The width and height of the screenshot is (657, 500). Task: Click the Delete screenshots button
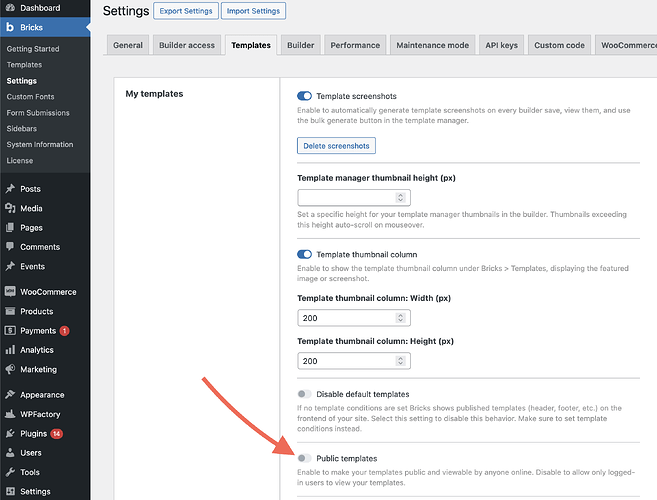pyautogui.click(x=336, y=145)
